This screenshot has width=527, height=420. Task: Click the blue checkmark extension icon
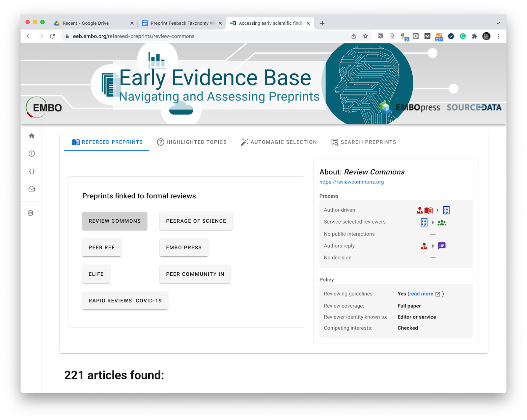pos(451,36)
